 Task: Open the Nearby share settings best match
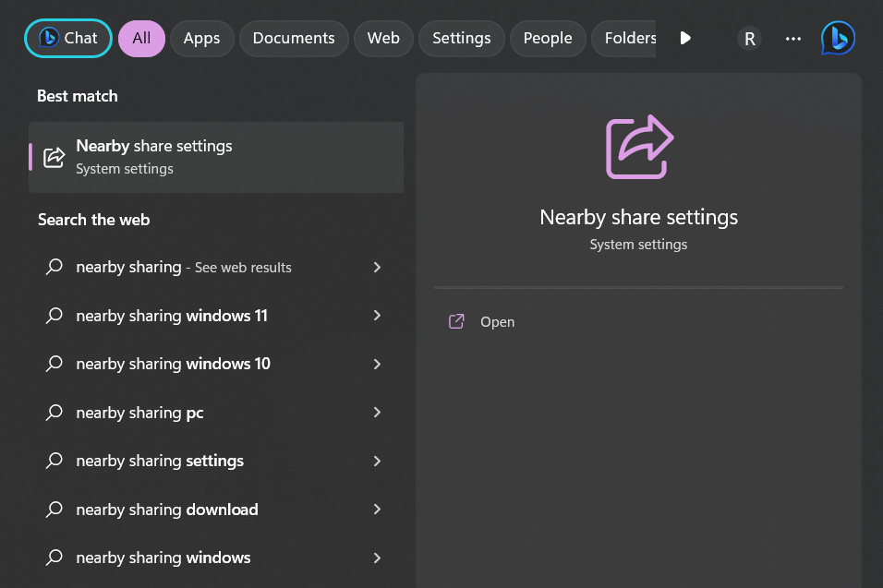click(x=216, y=157)
